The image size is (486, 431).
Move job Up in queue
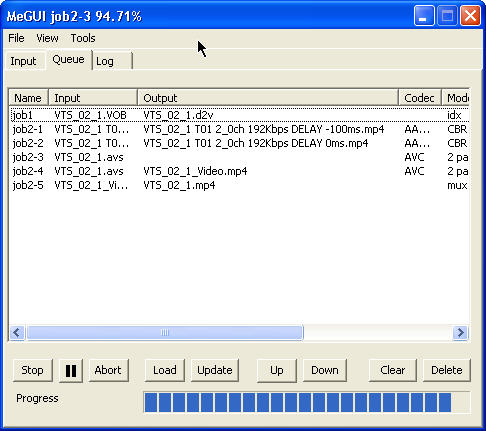click(277, 370)
